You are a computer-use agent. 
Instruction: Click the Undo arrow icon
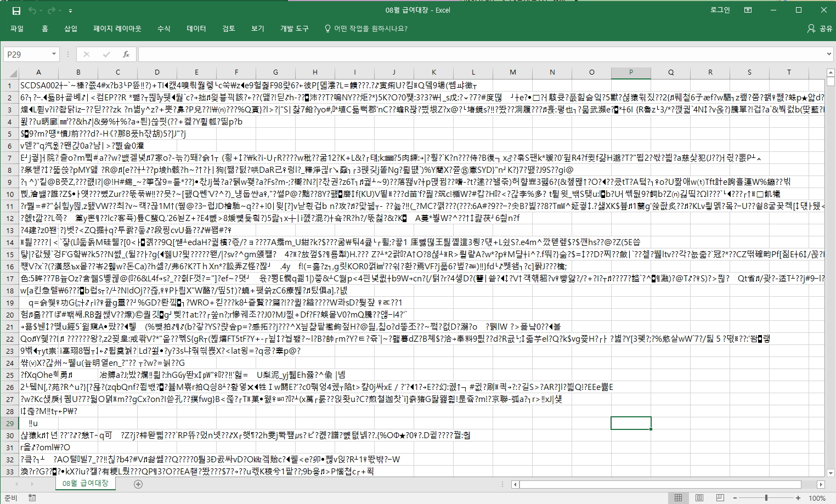32,10
